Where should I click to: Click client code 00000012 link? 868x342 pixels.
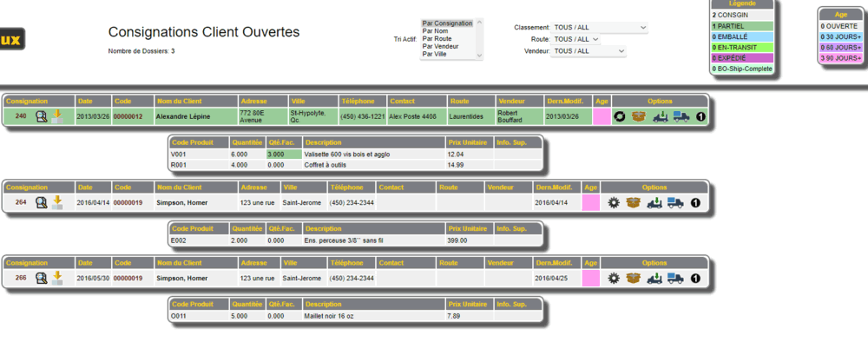[x=128, y=117]
